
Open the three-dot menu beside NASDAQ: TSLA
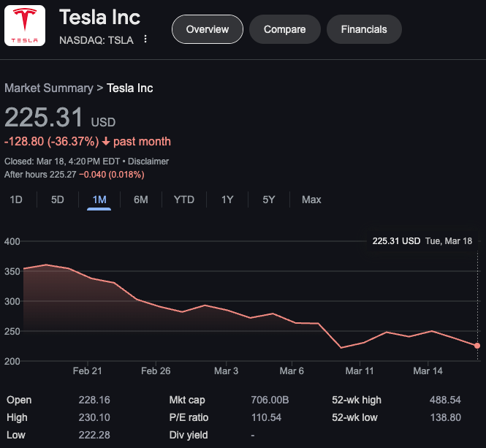coord(145,39)
